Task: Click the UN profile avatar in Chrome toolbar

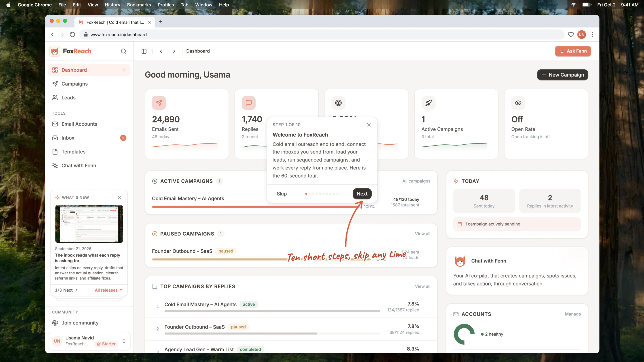Action: pyautogui.click(x=581, y=34)
